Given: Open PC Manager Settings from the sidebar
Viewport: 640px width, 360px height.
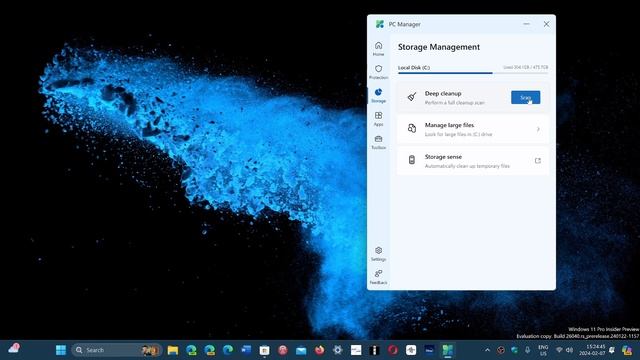Looking at the screenshot, I should 378,253.
